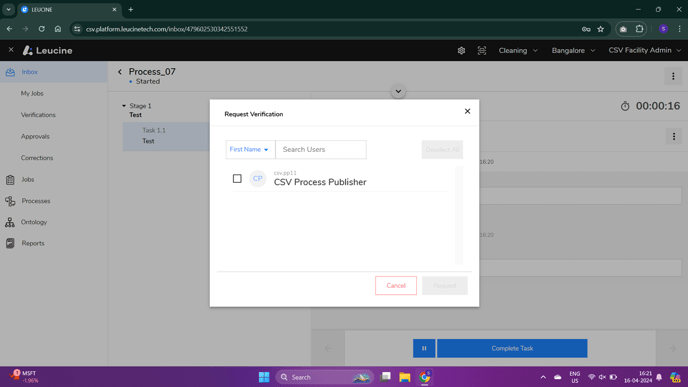Collapse the Stage 1 tree

124,106
